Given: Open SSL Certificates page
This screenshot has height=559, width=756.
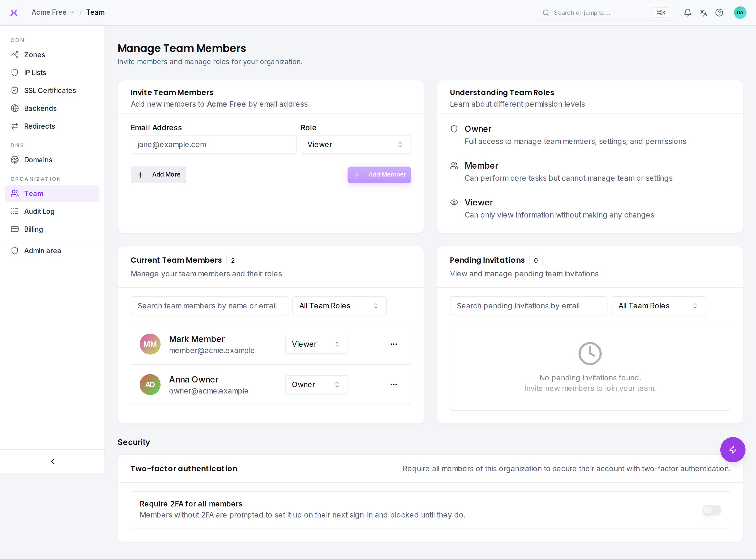Looking at the screenshot, I should pos(52,90).
